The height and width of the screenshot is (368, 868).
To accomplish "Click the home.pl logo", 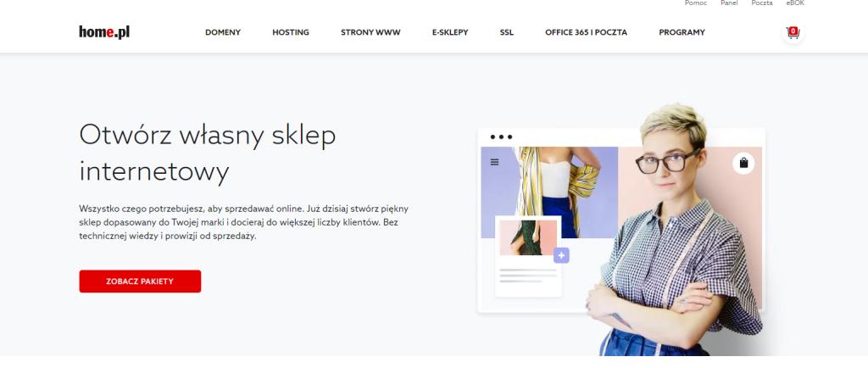I will pos(104,32).
